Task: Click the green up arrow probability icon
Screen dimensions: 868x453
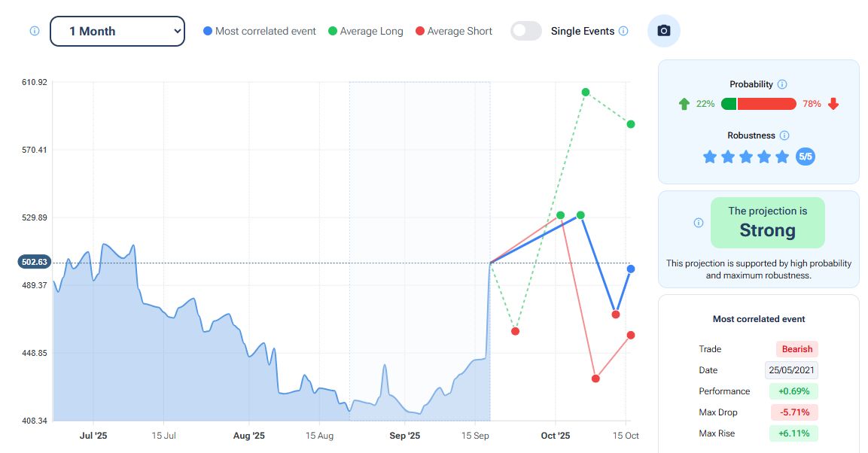Action: click(x=684, y=103)
